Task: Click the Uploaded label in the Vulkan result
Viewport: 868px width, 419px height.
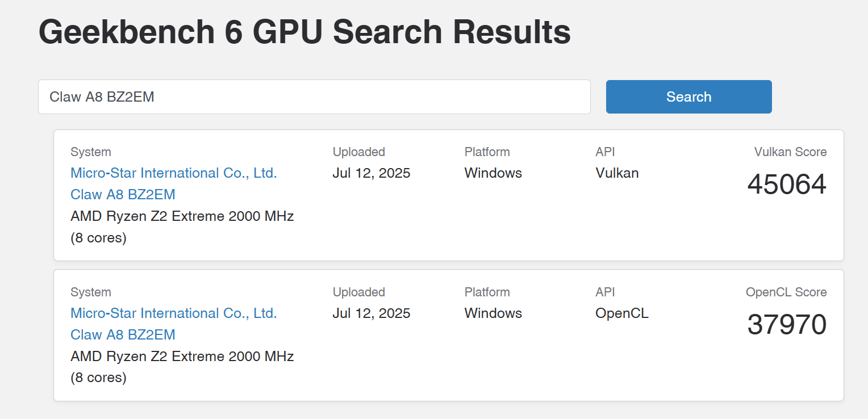Action: coord(358,152)
